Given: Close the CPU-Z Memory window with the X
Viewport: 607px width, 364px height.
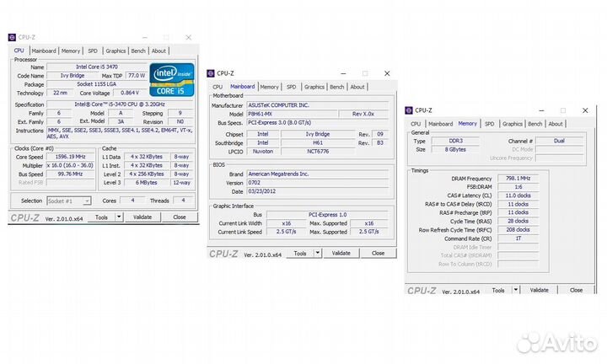Looking at the screenshot, I should tap(585, 110).
